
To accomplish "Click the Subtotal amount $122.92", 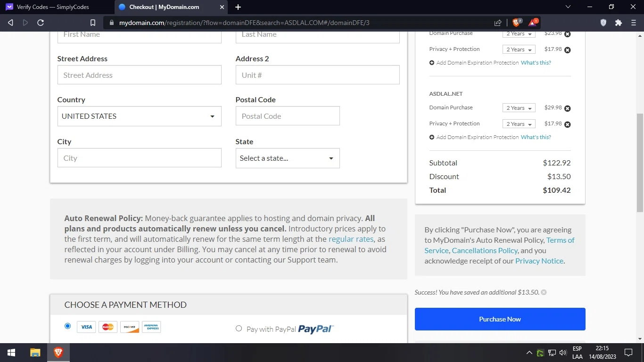I will 557,163.
